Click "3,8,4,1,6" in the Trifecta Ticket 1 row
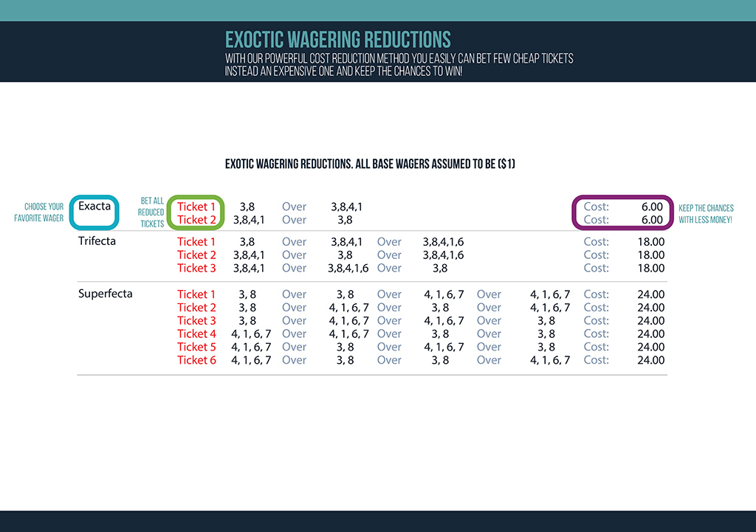 443,241
